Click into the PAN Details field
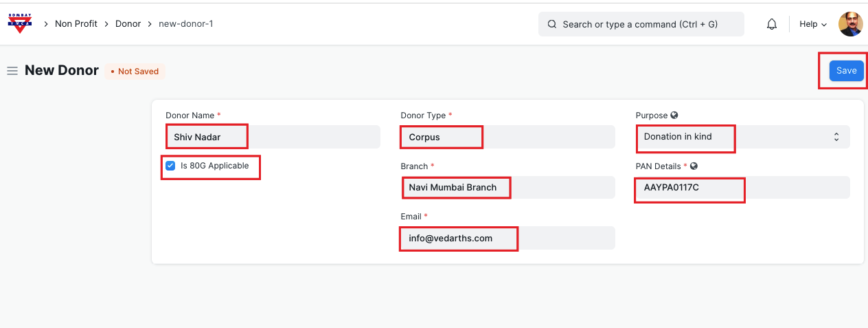Viewport: 868px width, 328px height. tap(742, 187)
